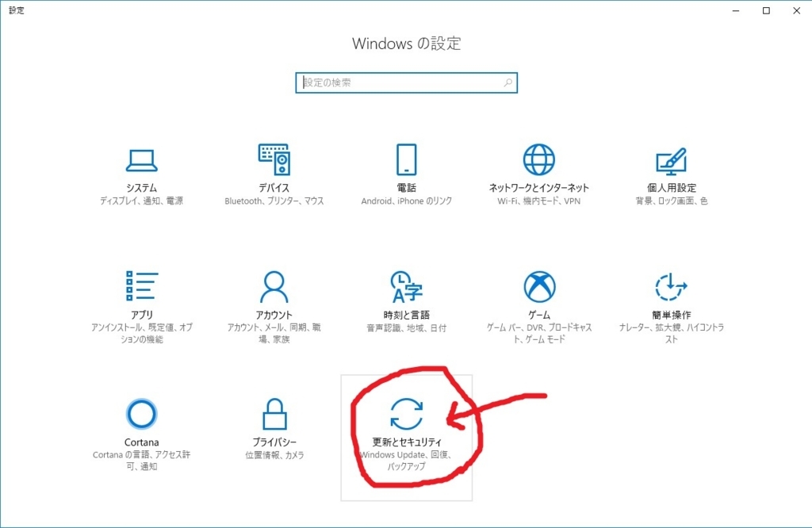The height and width of the screenshot is (528, 812).
Task: Select the 個人用設定 label
Action: tap(671, 187)
